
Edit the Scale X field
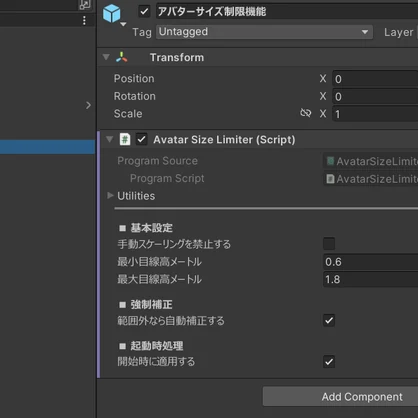[375, 114]
